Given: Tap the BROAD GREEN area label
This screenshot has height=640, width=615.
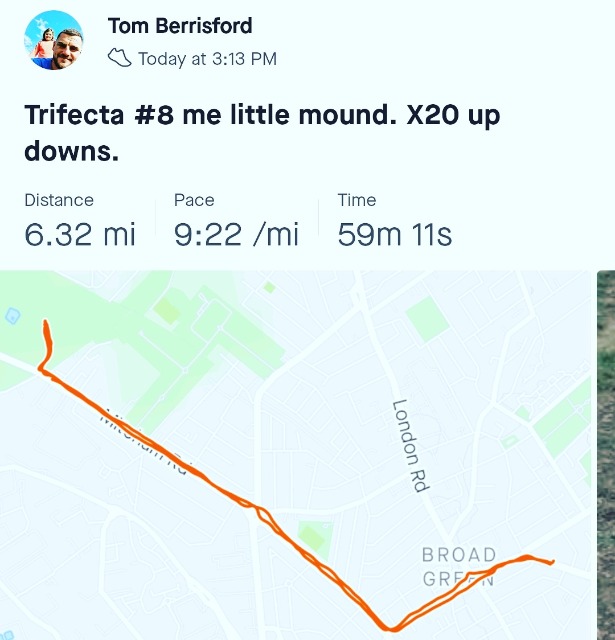Looking at the screenshot, I should [459, 567].
